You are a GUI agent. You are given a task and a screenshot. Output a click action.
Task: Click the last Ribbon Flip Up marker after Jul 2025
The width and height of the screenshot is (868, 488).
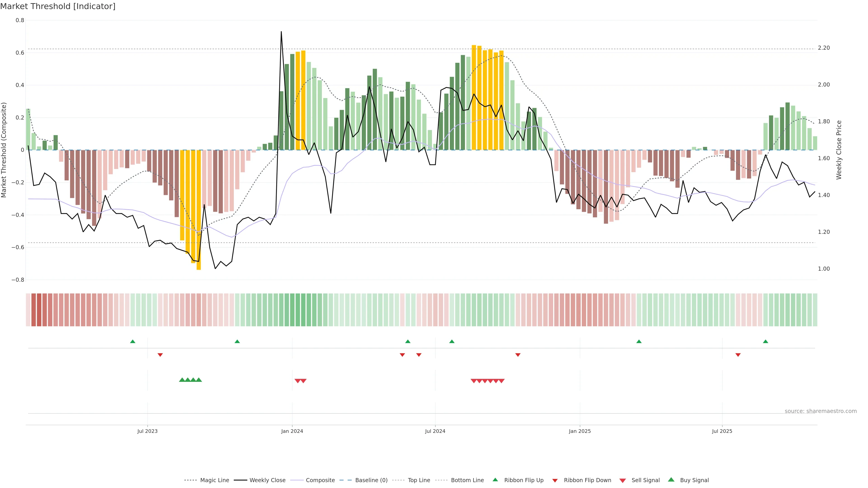(x=766, y=342)
